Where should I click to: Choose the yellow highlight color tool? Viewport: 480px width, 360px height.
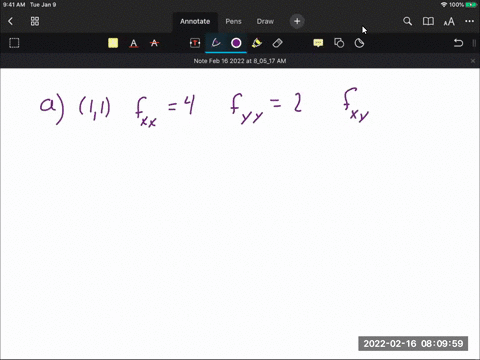[x=113, y=43]
